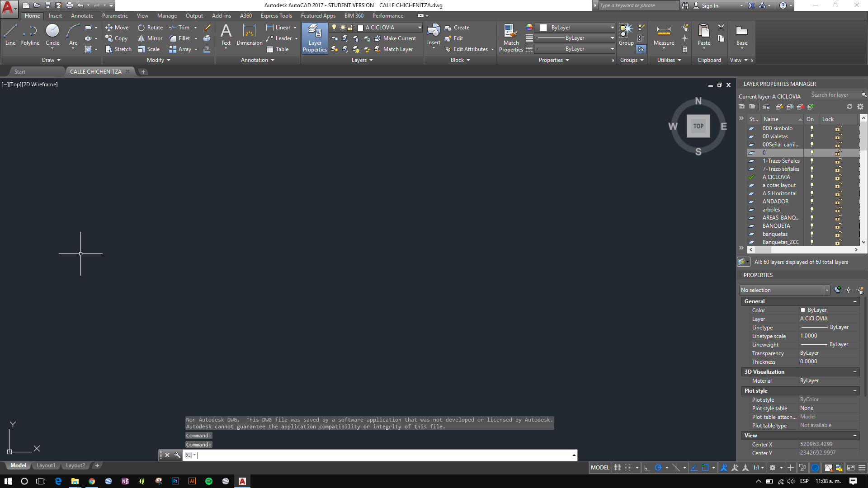The image size is (868, 488).
Task: Select the Polyline drawing tool
Action: [x=30, y=35]
